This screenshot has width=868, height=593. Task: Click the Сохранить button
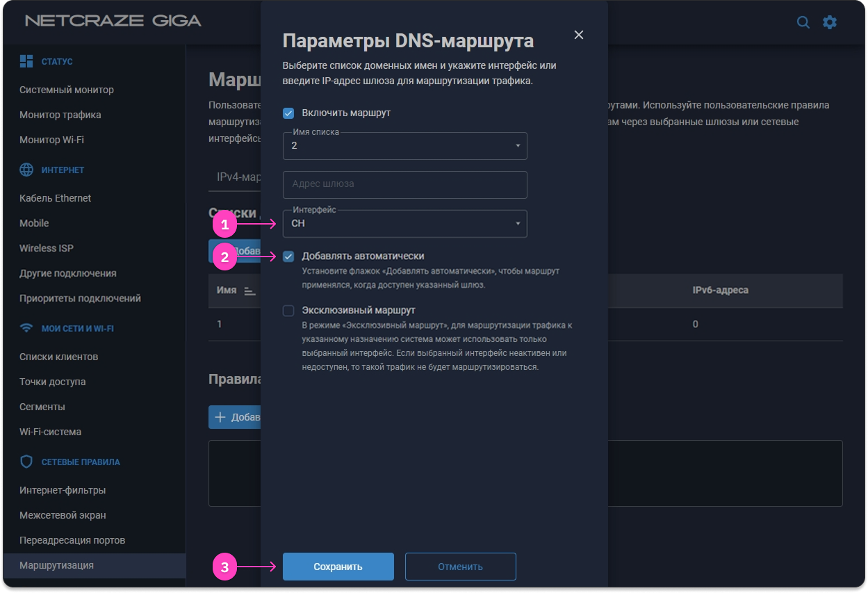click(x=338, y=567)
